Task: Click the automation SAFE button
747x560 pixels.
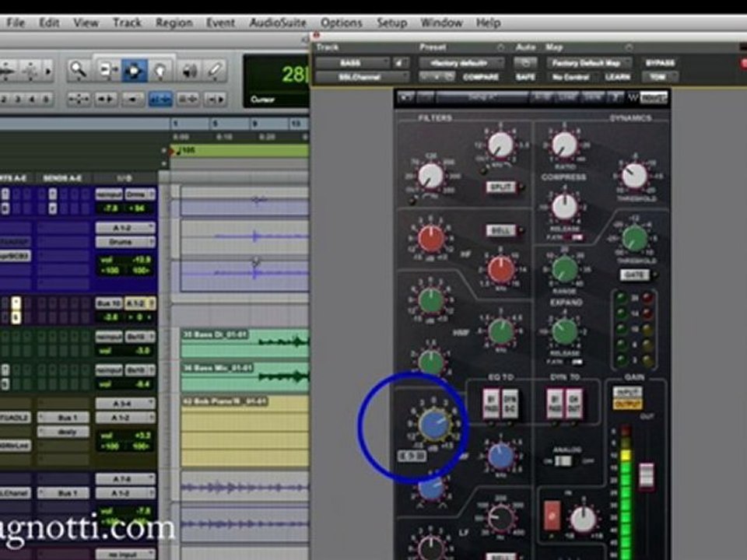Action: click(x=525, y=77)
